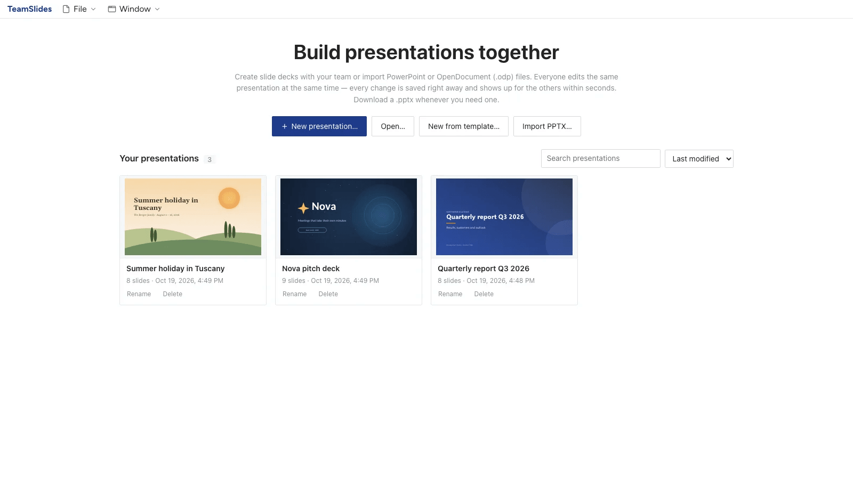This screenshot has height=504, width=853.
Task: Click the title 'Summer holiday in Tuscany'
Action: [175, 269]
